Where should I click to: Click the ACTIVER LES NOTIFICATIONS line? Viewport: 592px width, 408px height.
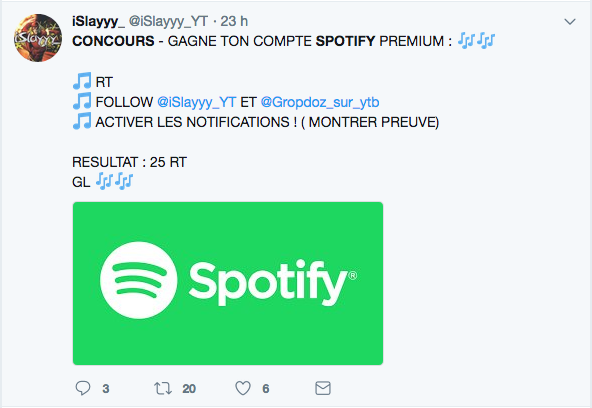[267, 122]
